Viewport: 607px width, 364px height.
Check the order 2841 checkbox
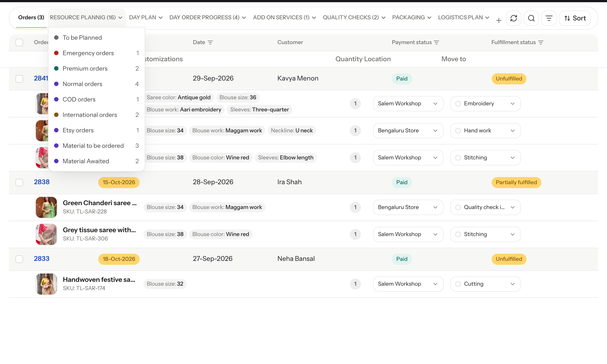(19, 79)
